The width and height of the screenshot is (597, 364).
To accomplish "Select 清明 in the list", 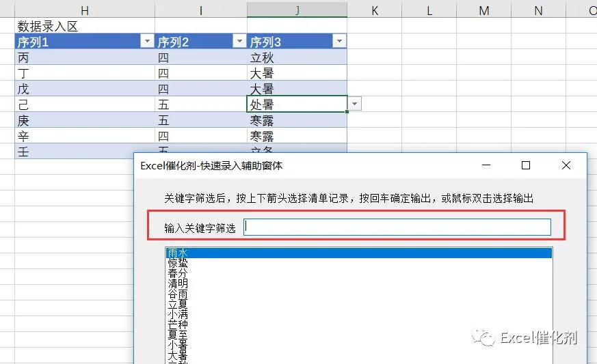I will (x=358, y=283).
